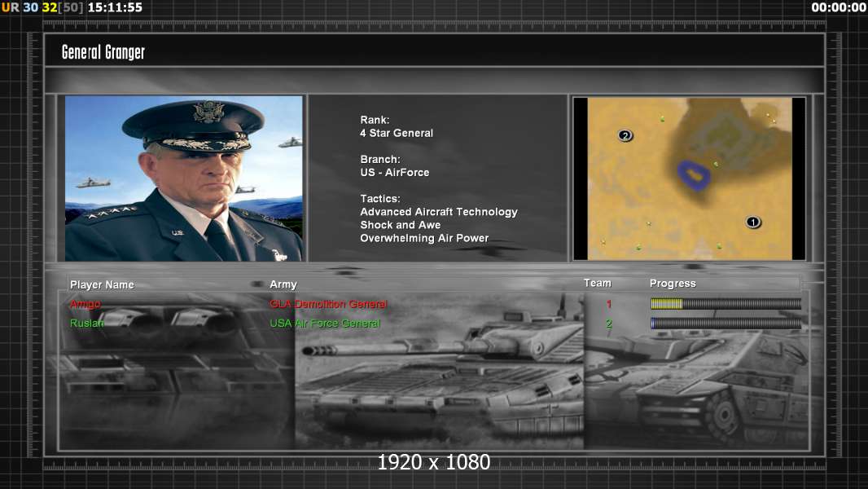Click the "15:11:55" clock readout
The height and width of the screenshot is (489, 868).
click(x=115, y=7)
